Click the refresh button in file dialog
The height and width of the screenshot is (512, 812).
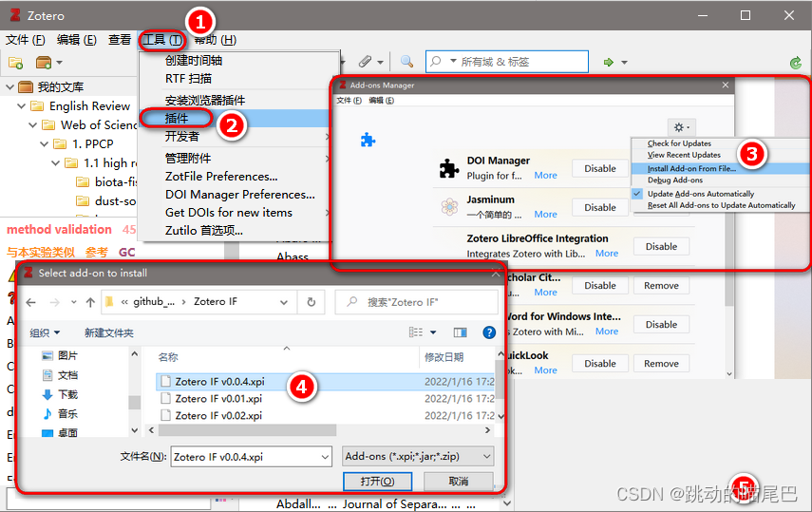(x=312, y=302)
